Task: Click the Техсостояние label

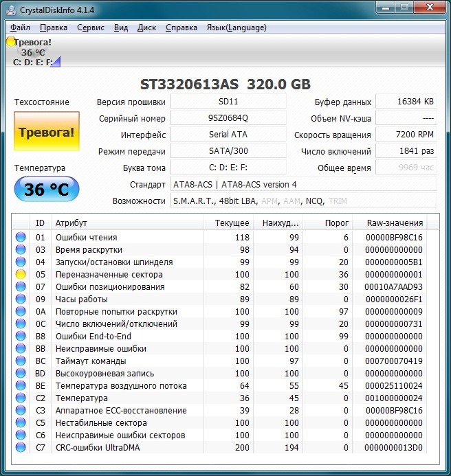Action: pos(42,102)
